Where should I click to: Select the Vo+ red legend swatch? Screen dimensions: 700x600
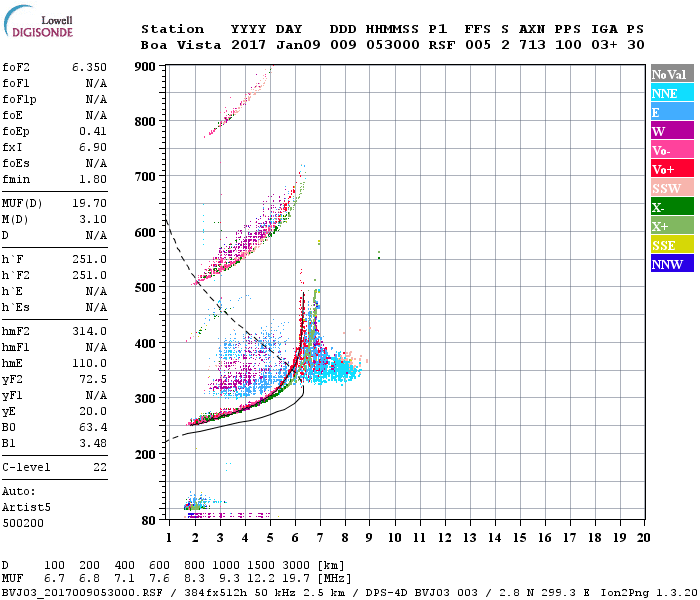(x=672, y=169)
